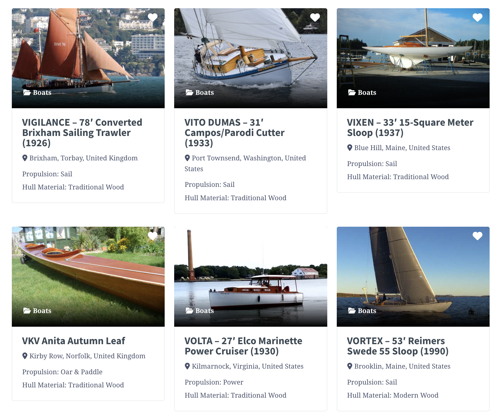504x420 pixels.
Task: Click the VOLTA power cruiser photo
Action: [250, 277]
